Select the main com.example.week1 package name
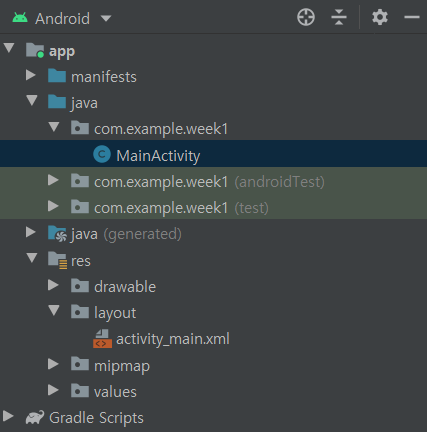Image resolution: width=427 pixels, height=432 pixels. [161, 129]
